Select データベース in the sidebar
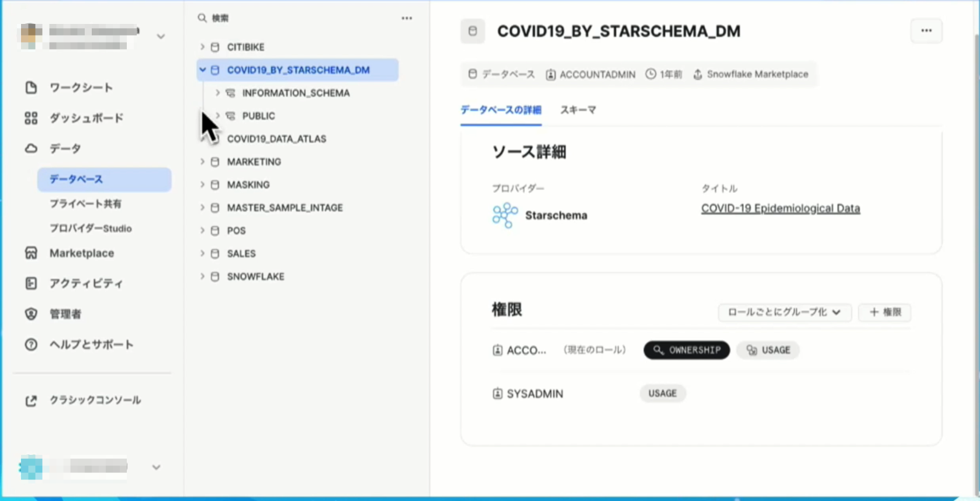This screenshot has height=501, width=980. [104, 179]
